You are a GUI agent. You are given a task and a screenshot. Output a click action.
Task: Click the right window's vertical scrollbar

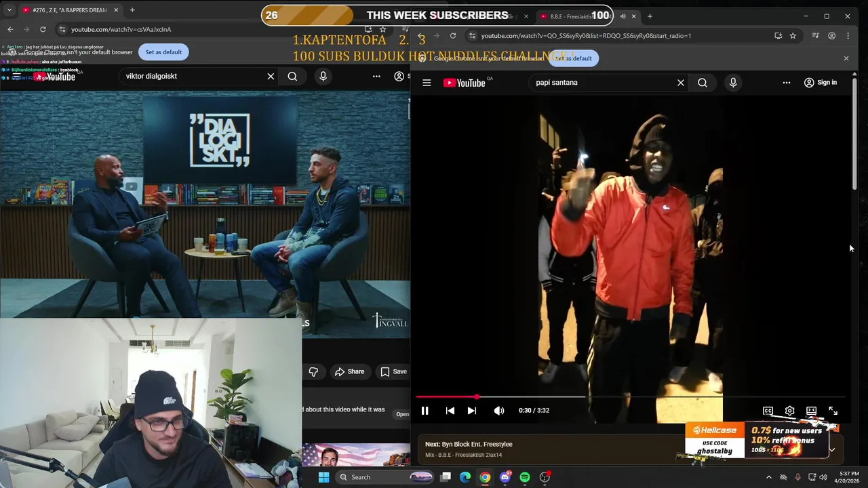tap(854, 134)
